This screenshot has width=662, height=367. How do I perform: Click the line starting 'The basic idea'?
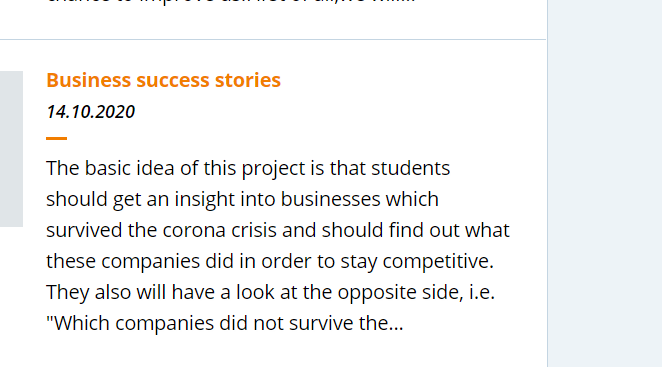(248, 169)
